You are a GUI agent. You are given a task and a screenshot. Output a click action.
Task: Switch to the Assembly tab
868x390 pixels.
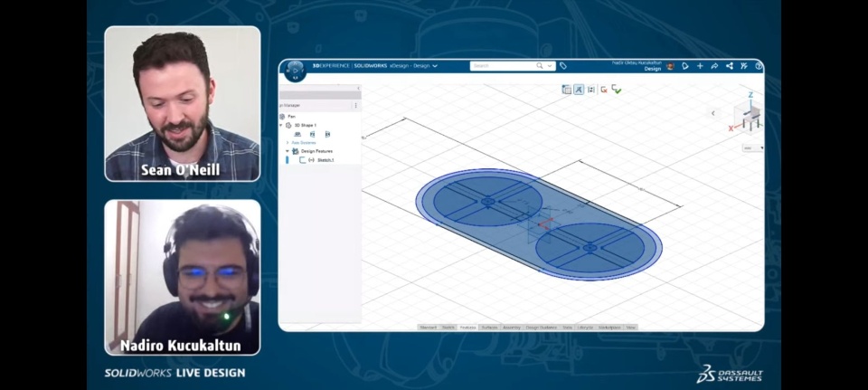512,328
